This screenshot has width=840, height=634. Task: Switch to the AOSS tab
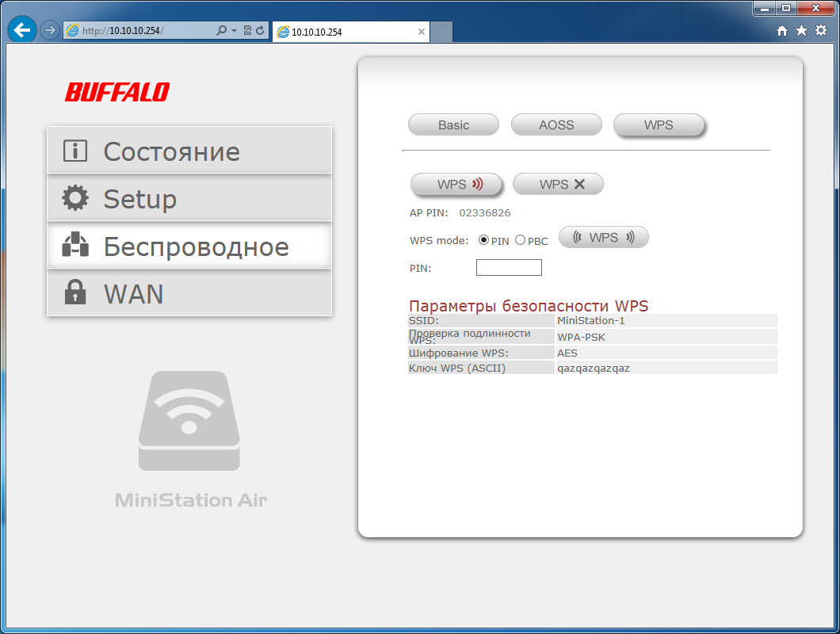point(556,125)
